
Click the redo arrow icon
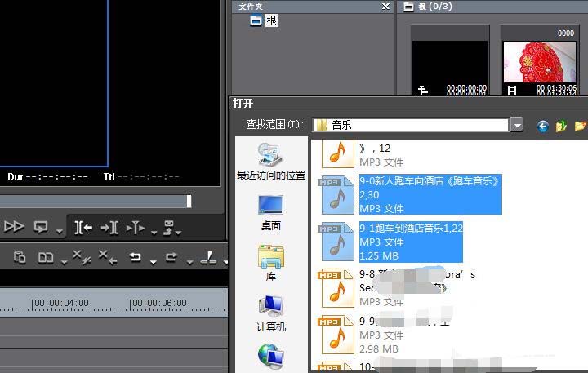click(171, 257)
